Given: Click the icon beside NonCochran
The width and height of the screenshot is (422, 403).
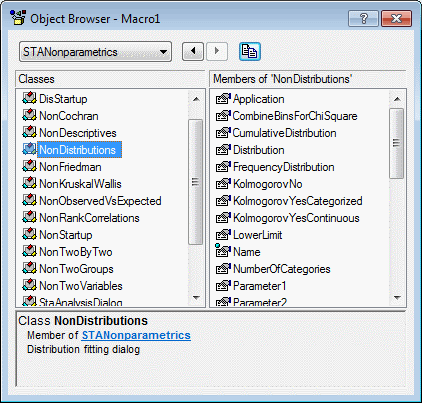Looking at the screenshot, I should click(x=29, y=115).
